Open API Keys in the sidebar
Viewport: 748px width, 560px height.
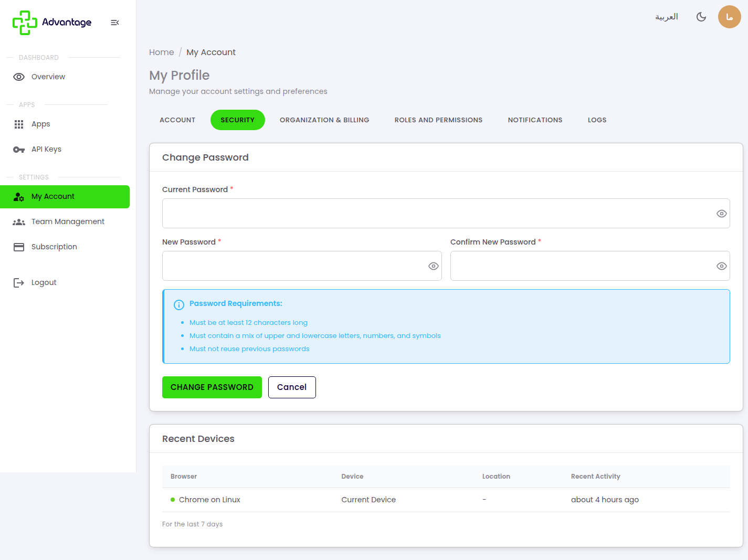(65, 150)
